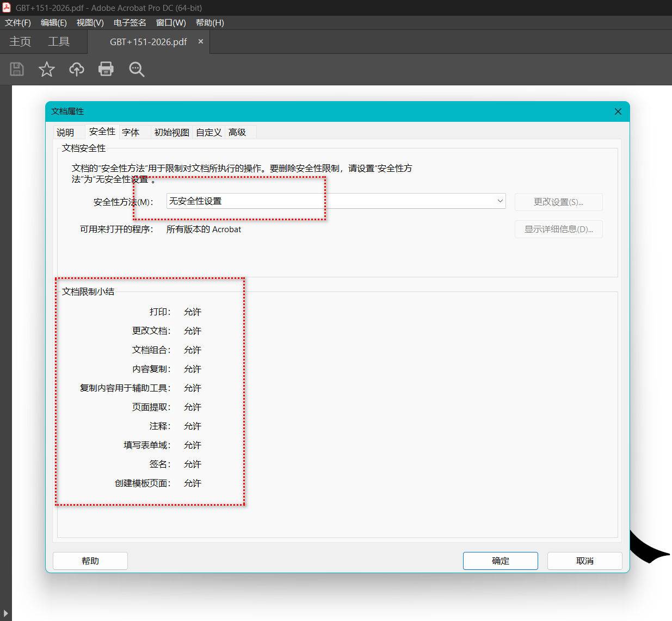The image size is (672, 621).
Task: Open the 电子签名 menu
Action: [130, 23]
